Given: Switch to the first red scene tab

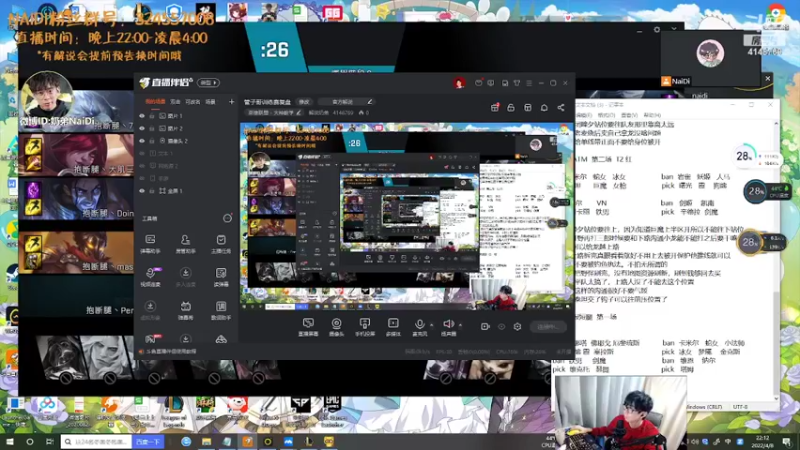Looking at the screenshot, I should [155, 102].
